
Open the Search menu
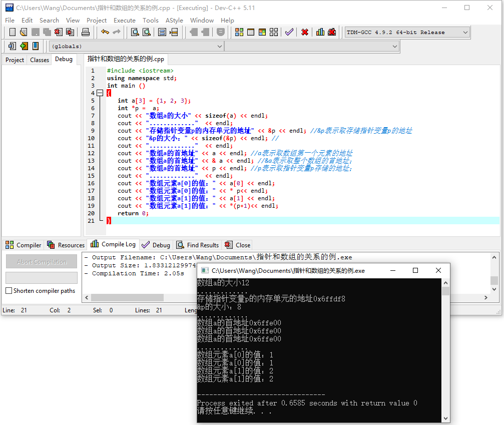pos(49,20)
